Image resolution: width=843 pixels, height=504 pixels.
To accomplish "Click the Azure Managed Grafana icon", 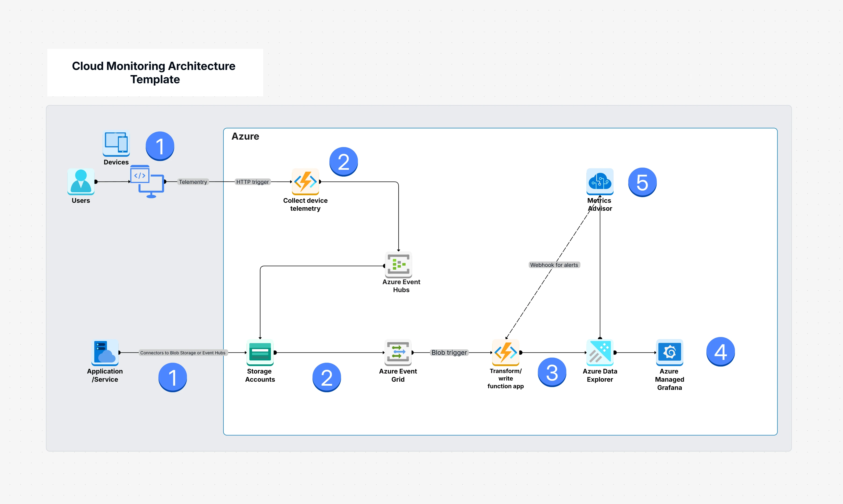I will point(669,352).
